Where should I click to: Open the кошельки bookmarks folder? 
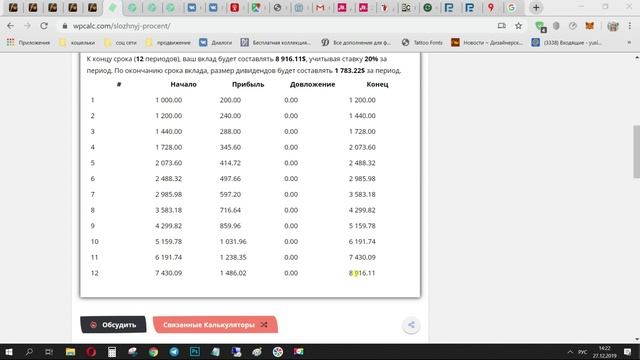pos(77,42)
